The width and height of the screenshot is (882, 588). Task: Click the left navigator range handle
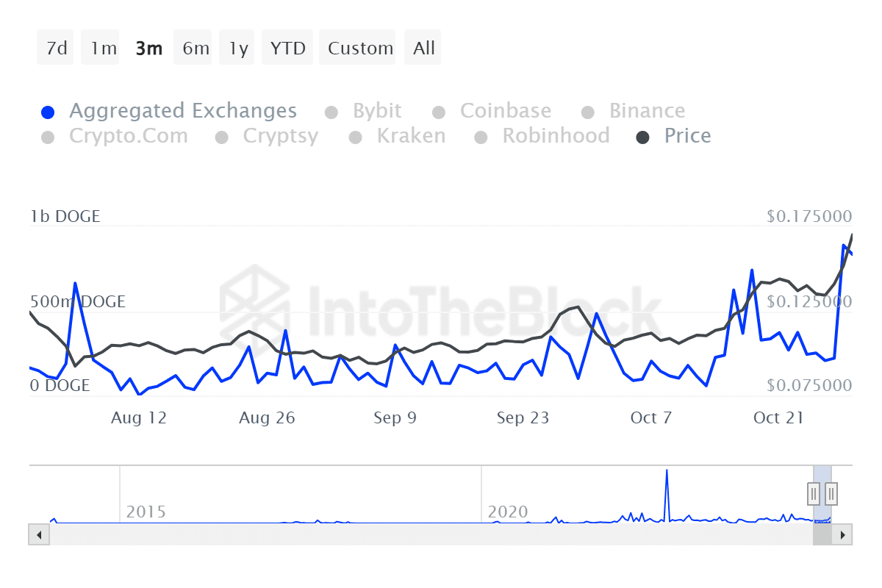coord(814,492)
